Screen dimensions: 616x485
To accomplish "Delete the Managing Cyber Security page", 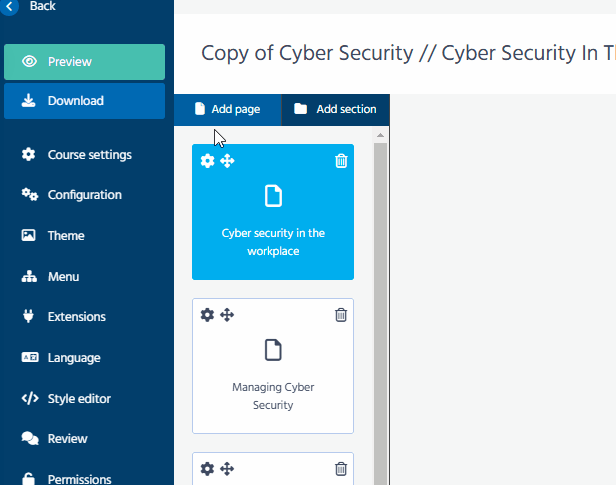I will [341, 315].
